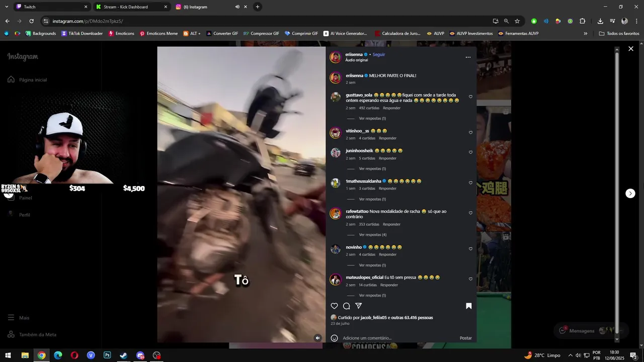The width and height of the screenshot is (644, 362).
Task: Open the Calculadora de Juros bookmark
Action: (397, 34)
